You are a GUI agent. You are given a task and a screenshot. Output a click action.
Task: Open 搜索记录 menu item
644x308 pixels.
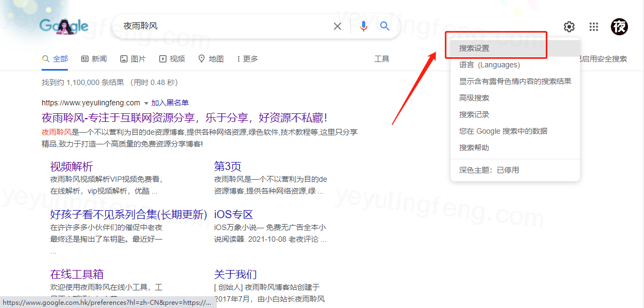tap(515, 114)
